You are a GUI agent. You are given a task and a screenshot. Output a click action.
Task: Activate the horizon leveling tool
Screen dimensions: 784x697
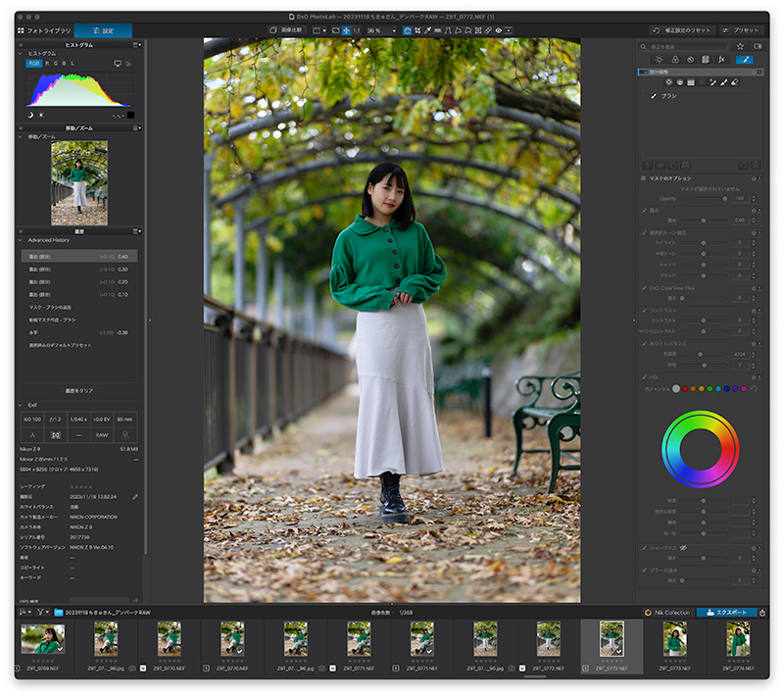coord(437,30)
